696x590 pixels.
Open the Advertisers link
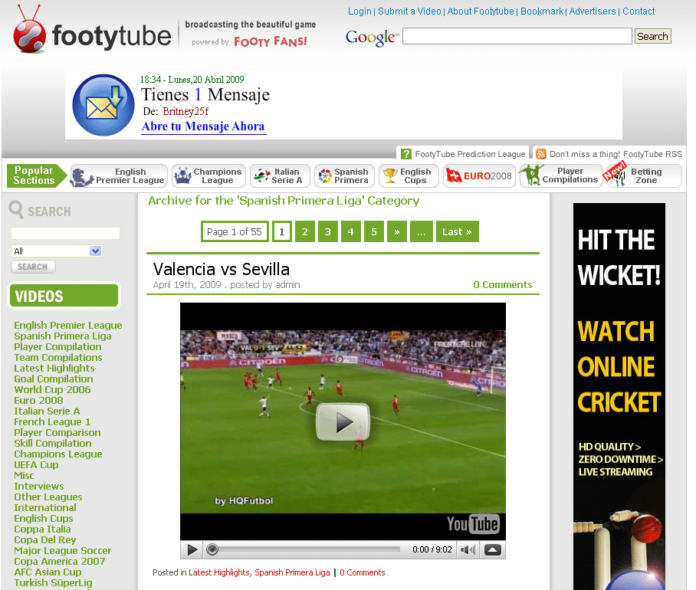click(x=593, y=12)
